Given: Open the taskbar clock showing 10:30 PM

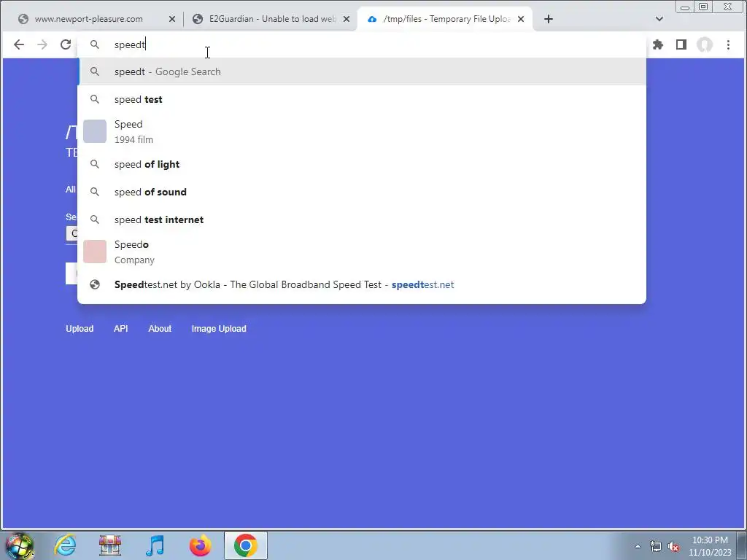Looking at the screenshot, I should pos(710,546).
